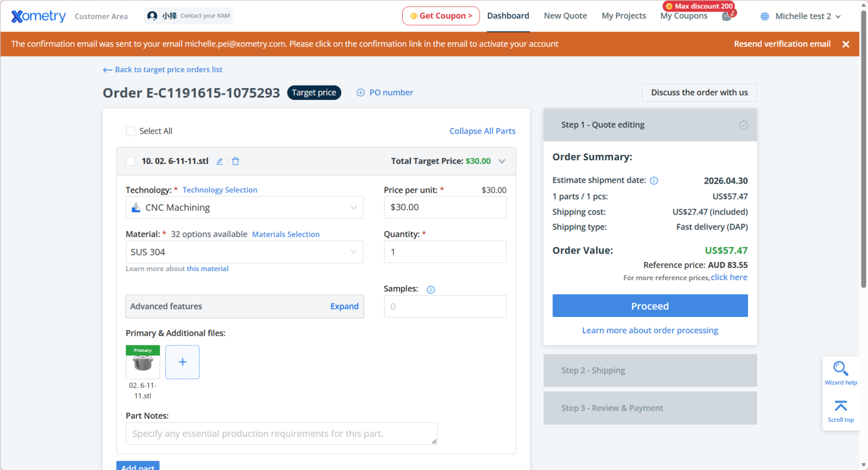Image resolution: width=868 pixels, height=470 pixels.
Task: Click into the Part Notes text field
Action: [281, 434]
